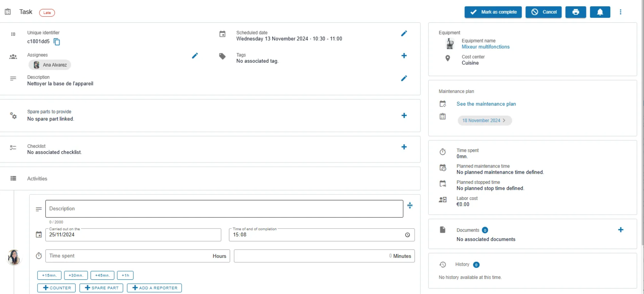This screenshot has width=644, height=294.
Task: Click the task clipboard icon in header
Action: pyautogui.click(x=8, y=12)
